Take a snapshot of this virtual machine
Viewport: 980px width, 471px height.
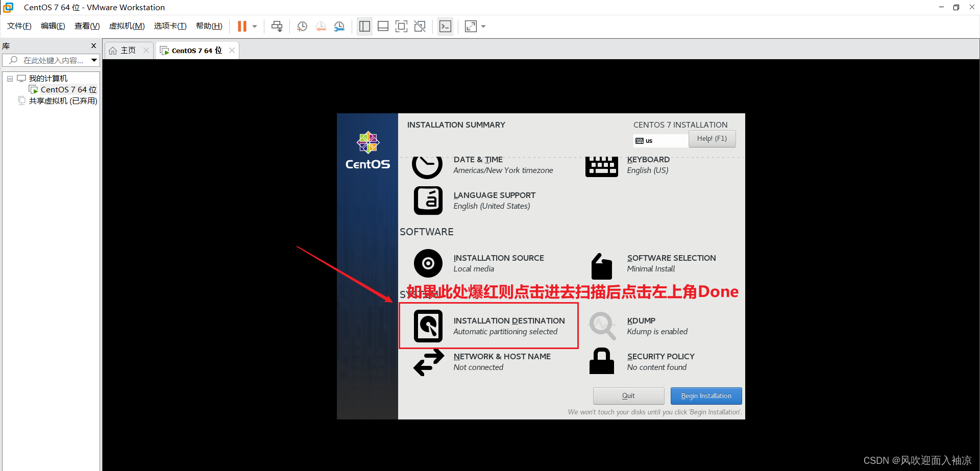pos(302,26)
